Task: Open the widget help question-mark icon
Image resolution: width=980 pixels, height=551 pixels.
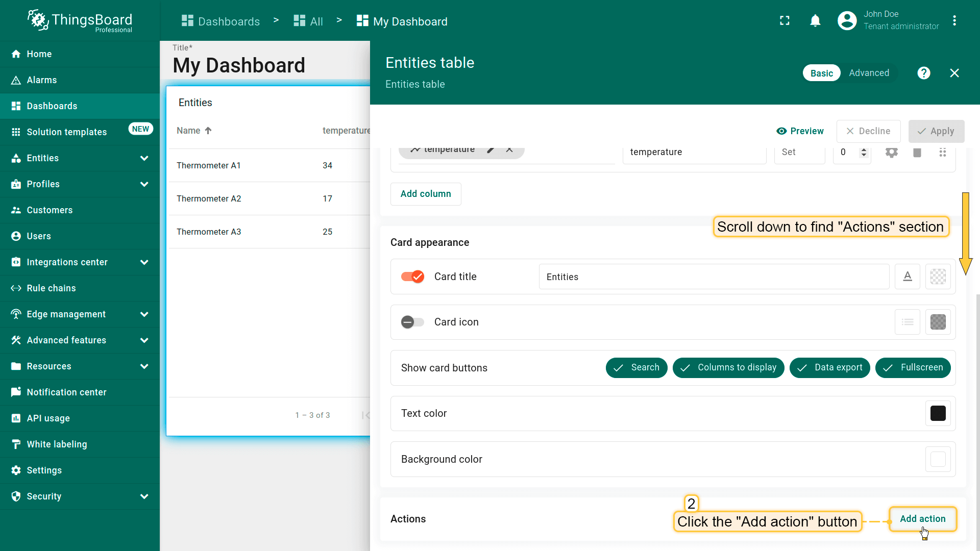Action: pyautogui.click(x=923, y=73)
